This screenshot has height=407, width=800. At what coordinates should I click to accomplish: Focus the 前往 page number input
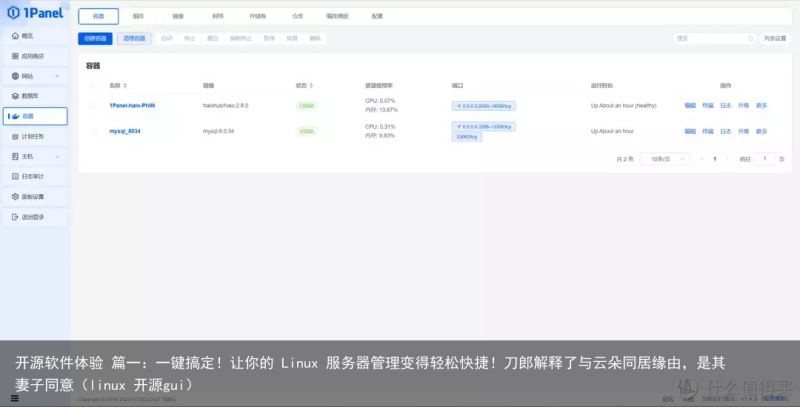[765, 159]
